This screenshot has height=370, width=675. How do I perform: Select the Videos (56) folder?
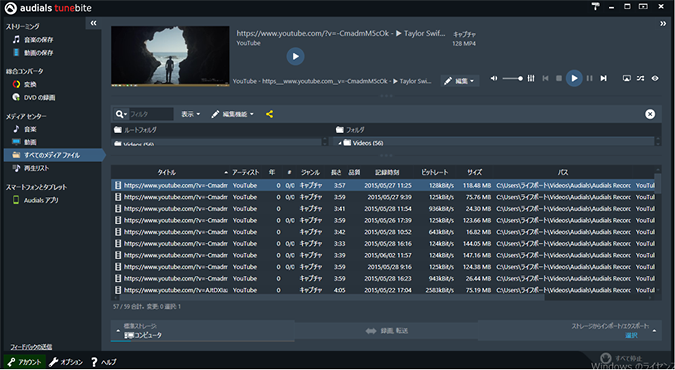363,143
